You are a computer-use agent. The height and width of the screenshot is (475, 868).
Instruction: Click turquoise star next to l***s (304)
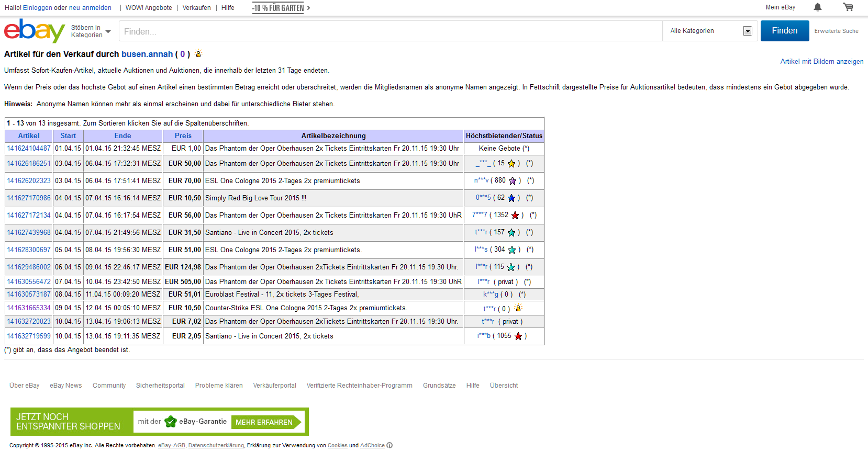point(512,250)
